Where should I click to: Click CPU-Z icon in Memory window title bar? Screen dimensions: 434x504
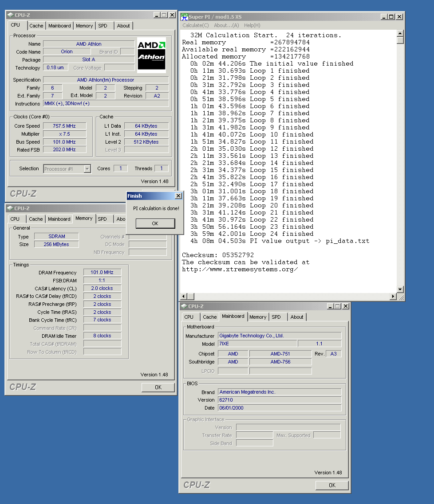[10, 208]
